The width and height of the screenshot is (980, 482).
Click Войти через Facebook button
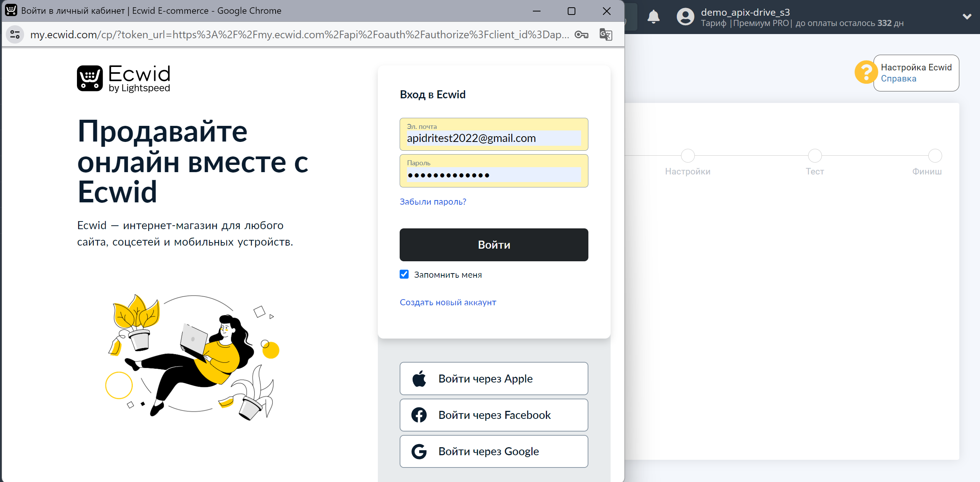tap(494, 415)
